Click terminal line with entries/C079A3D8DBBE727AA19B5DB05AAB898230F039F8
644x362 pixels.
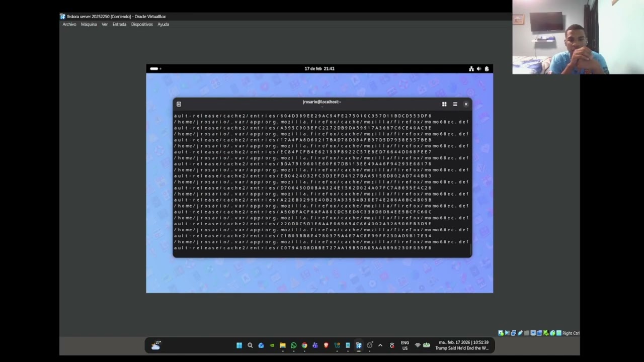pyautogui.click(x=303, y=248)
